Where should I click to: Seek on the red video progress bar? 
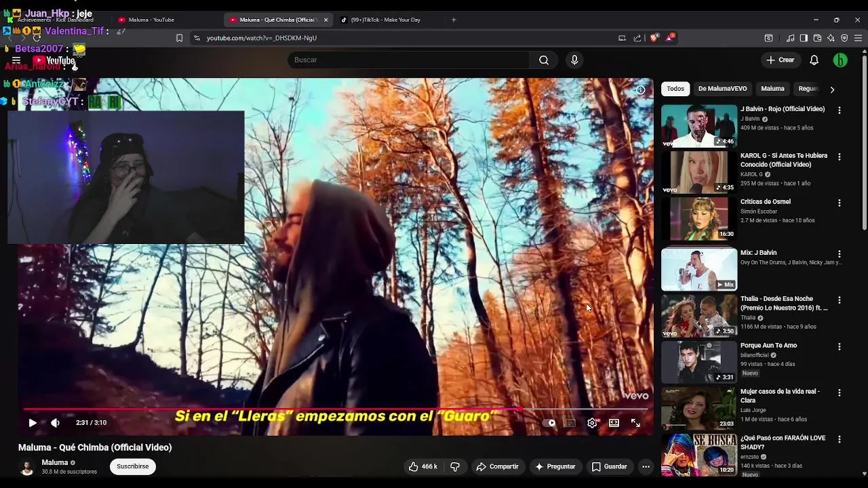pos(336,409)
